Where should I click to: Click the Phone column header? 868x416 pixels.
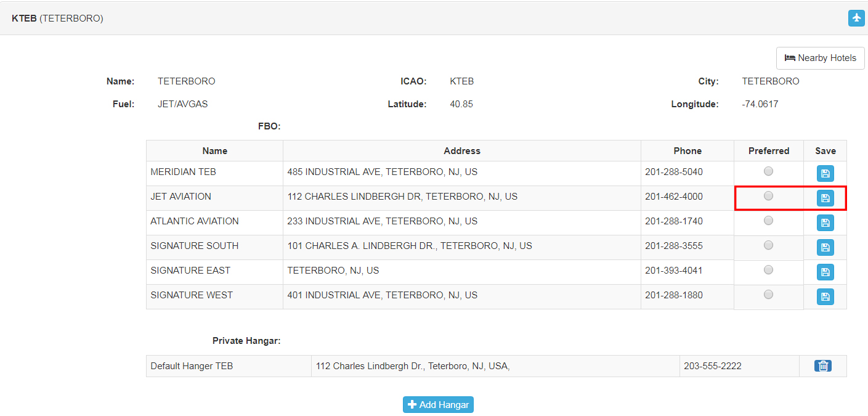pos(688,151)
